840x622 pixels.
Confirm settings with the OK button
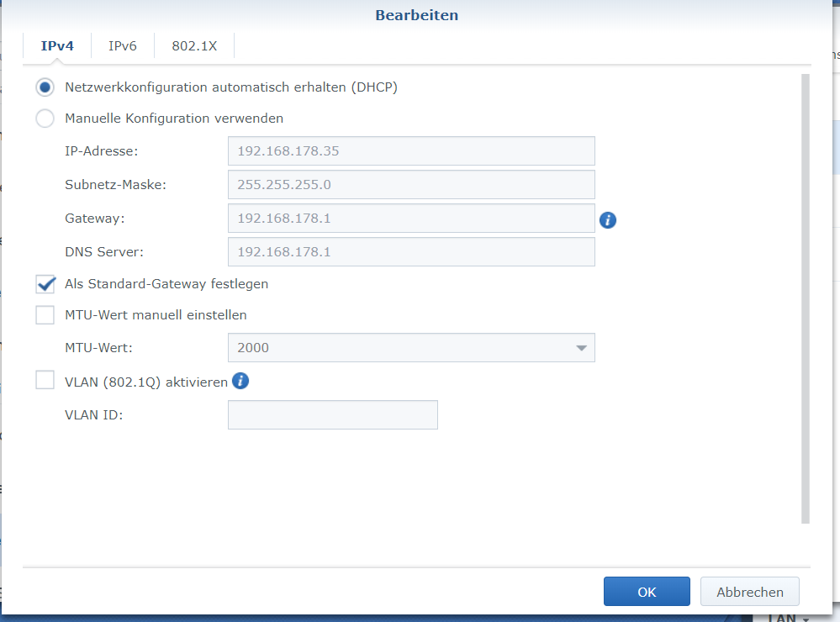(647, 592)
